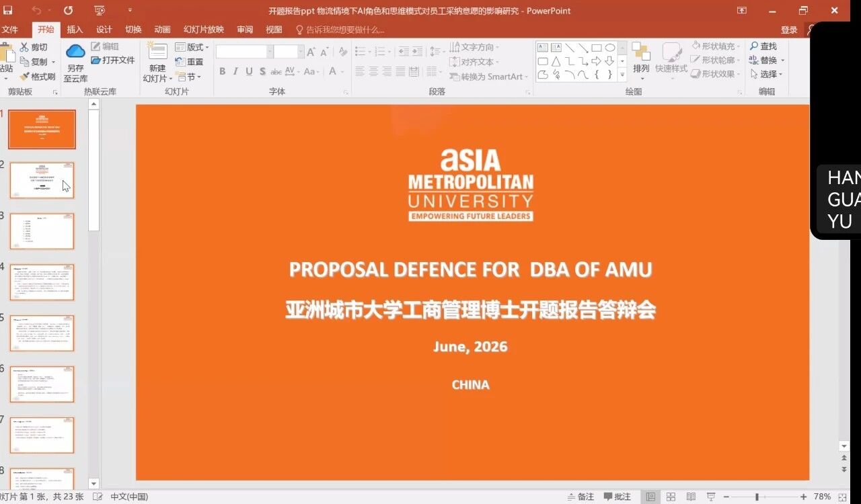Expand the Layout (版式) dropdown
This screenshot has width=861, height=504.
point(192,47)
